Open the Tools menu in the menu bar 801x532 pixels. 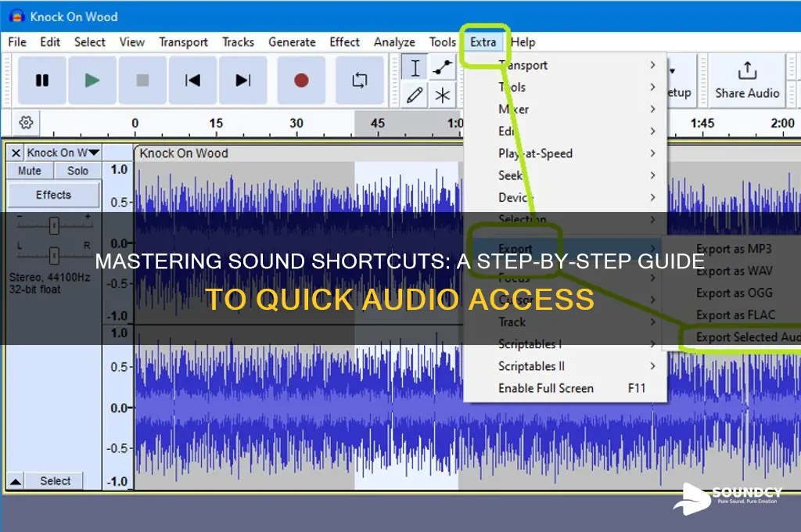pyautogui.click(x=443, y=42)
